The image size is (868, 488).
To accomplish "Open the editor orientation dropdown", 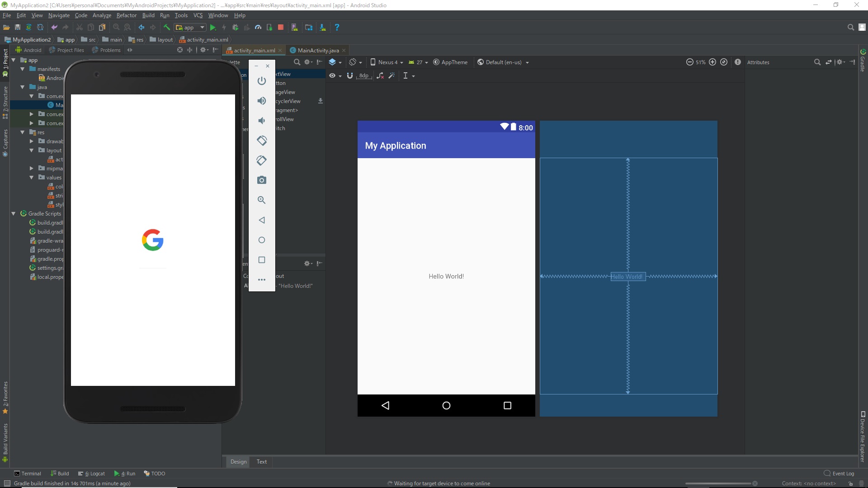I will coord(355,62).
